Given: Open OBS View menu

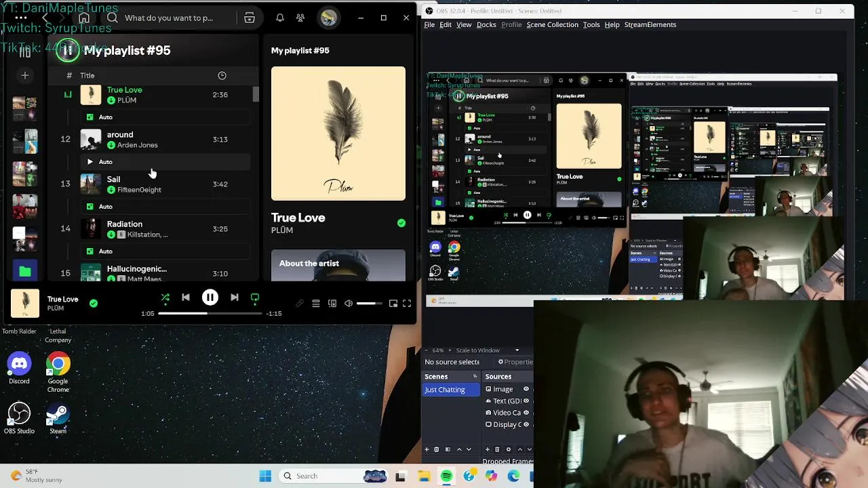Looking at the screenshot, I should (464, 24).
